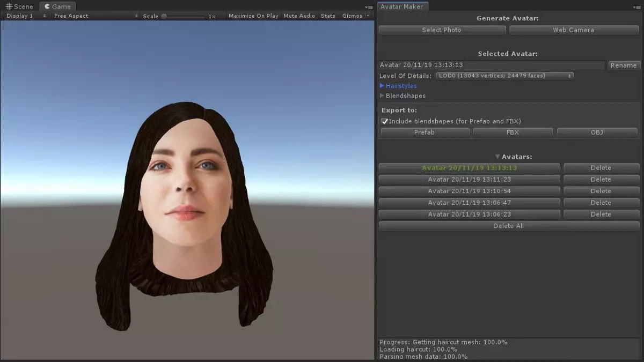Mute audio in the Game view
644x362 pixels.
[x=299, y=16]
